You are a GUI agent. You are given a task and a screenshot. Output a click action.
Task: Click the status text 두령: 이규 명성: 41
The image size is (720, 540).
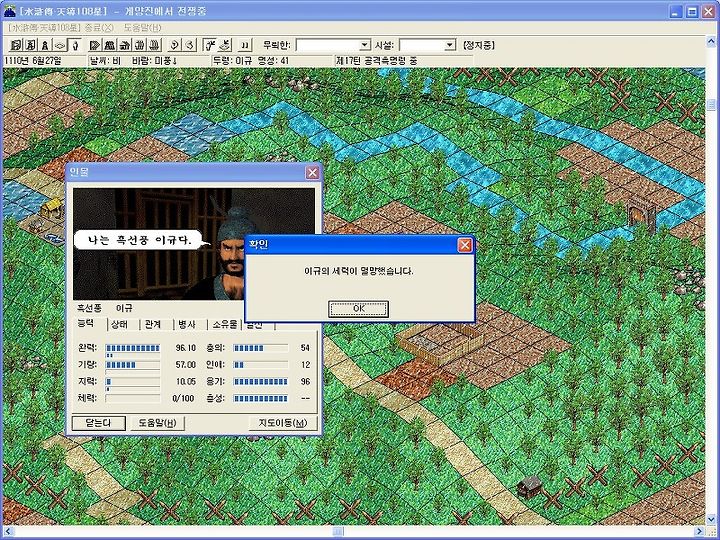(251, 61)
